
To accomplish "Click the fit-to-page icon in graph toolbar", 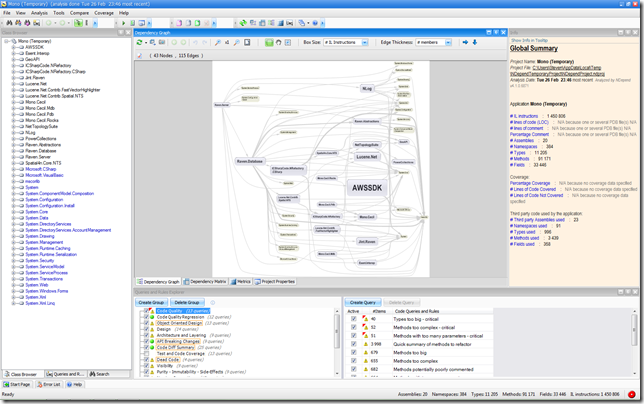I will (248, 42).
